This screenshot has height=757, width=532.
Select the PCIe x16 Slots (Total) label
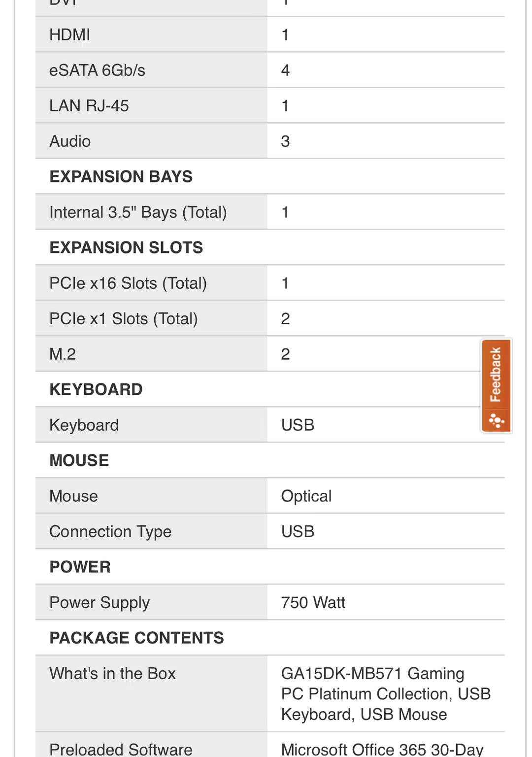pyautogui.click(x=128, y=283)
